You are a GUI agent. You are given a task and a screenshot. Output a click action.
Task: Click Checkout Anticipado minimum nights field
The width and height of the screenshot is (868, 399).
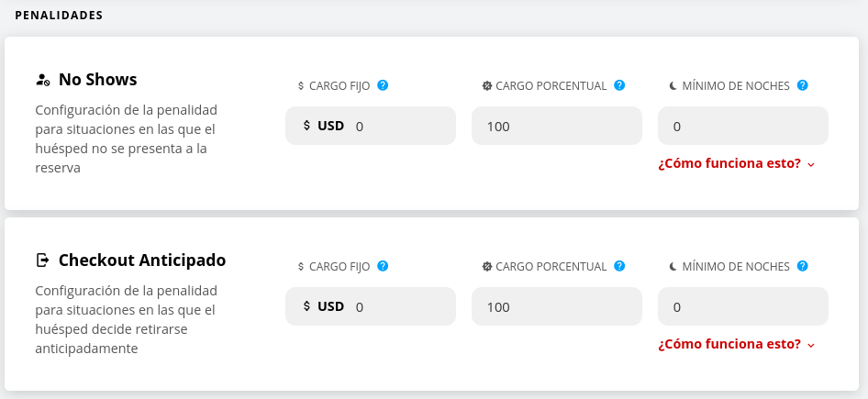tap(742, 306)
